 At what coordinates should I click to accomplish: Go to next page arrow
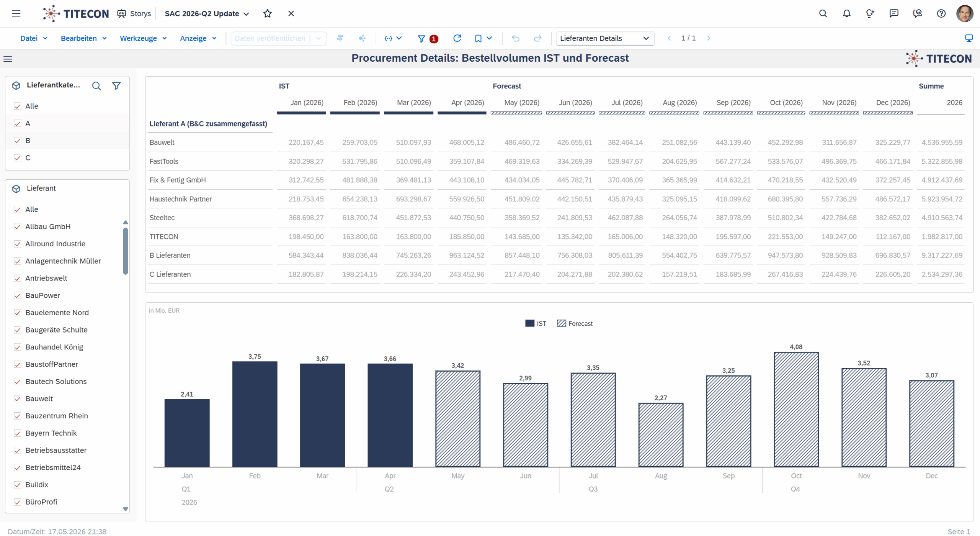709,38
